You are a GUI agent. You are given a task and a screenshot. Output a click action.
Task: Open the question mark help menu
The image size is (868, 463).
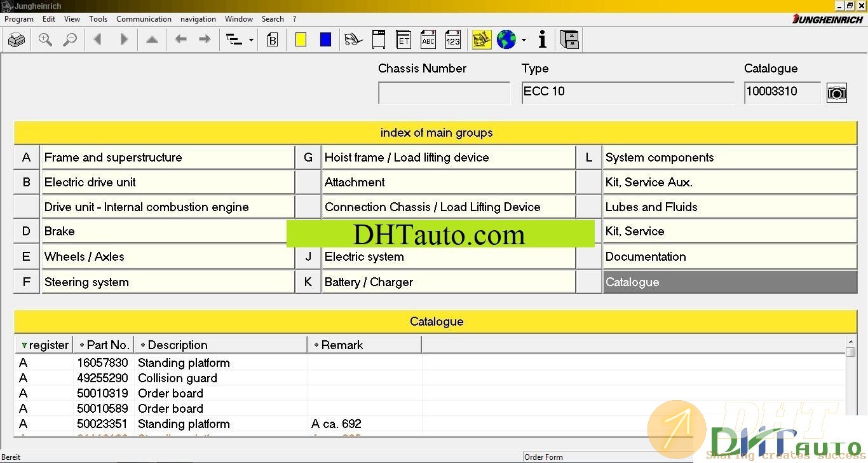[x=294, y=19]
